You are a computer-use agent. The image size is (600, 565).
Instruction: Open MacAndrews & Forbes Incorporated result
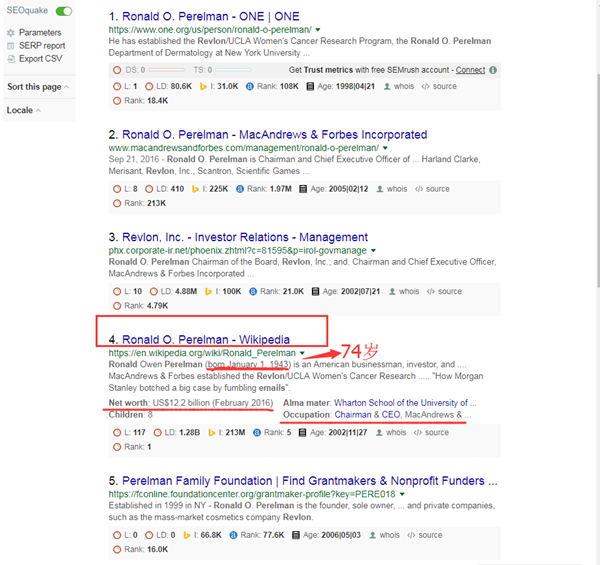pyautogui.click(x=274, y=135)
